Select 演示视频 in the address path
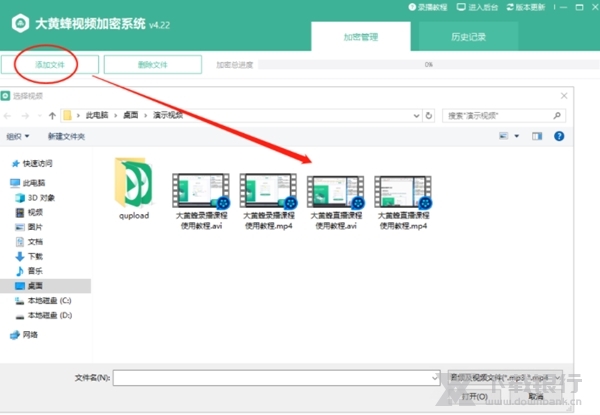This screenshot has width=600, height=415. click(x=168, y=115)
